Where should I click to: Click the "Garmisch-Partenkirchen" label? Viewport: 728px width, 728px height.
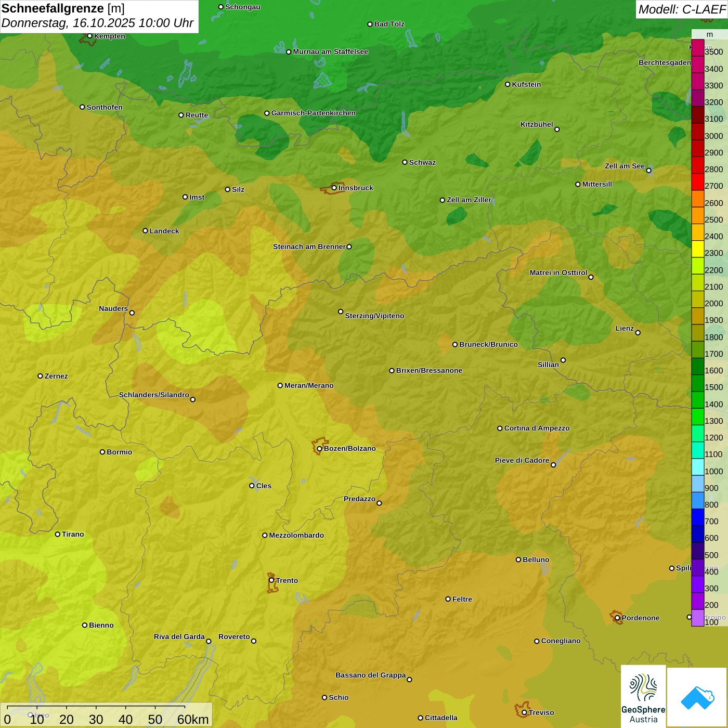coord(314,113)
